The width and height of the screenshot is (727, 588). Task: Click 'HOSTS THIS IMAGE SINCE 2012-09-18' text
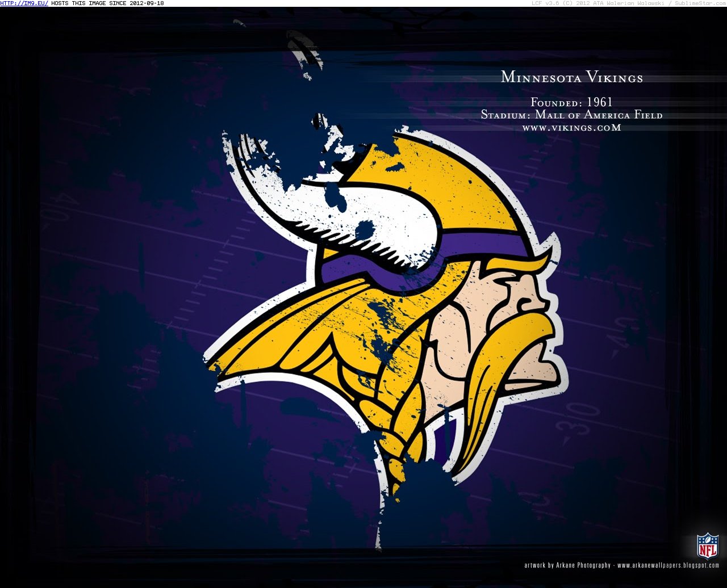click(107, 3)
